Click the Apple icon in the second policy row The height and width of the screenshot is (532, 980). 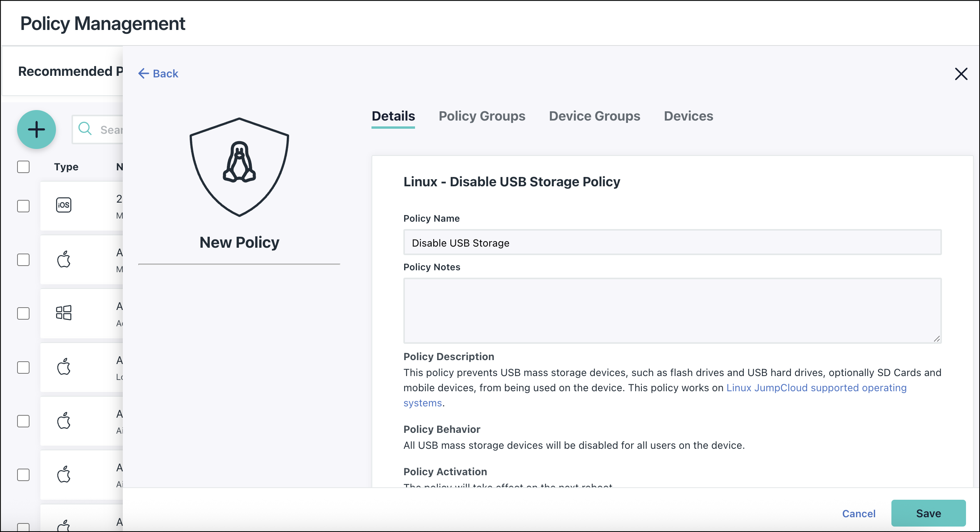click(64, 260)
